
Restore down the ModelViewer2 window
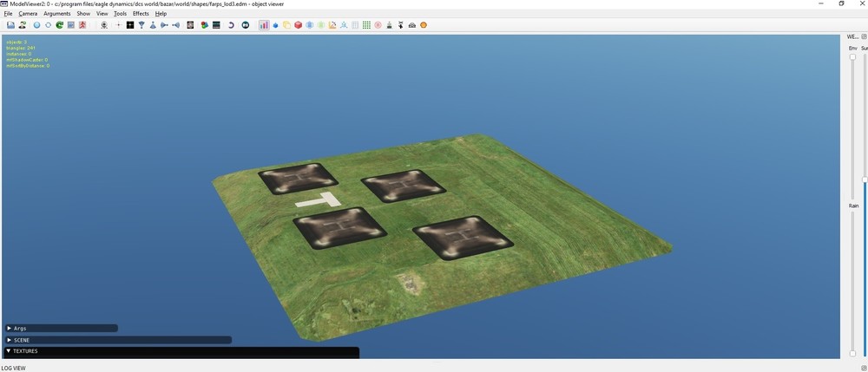pyautogui.click(x=841, y=3)
